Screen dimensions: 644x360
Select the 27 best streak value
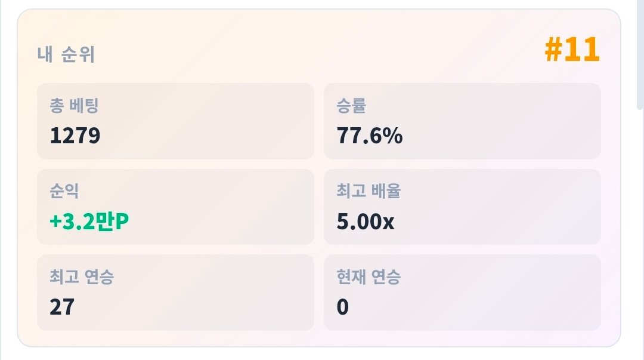click(x=62, y=307)
